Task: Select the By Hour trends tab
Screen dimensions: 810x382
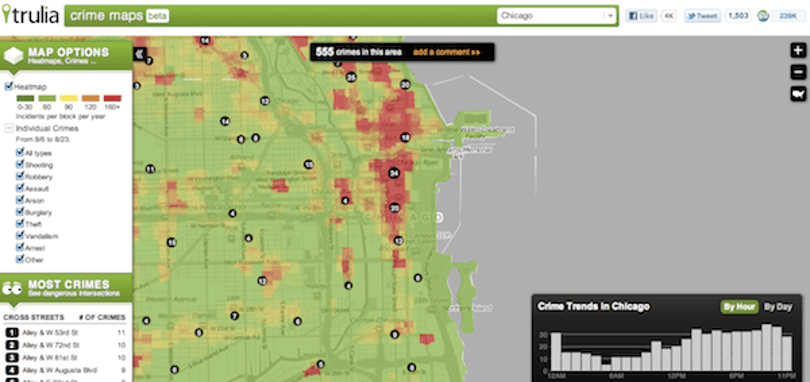Action: pos(739,307)
